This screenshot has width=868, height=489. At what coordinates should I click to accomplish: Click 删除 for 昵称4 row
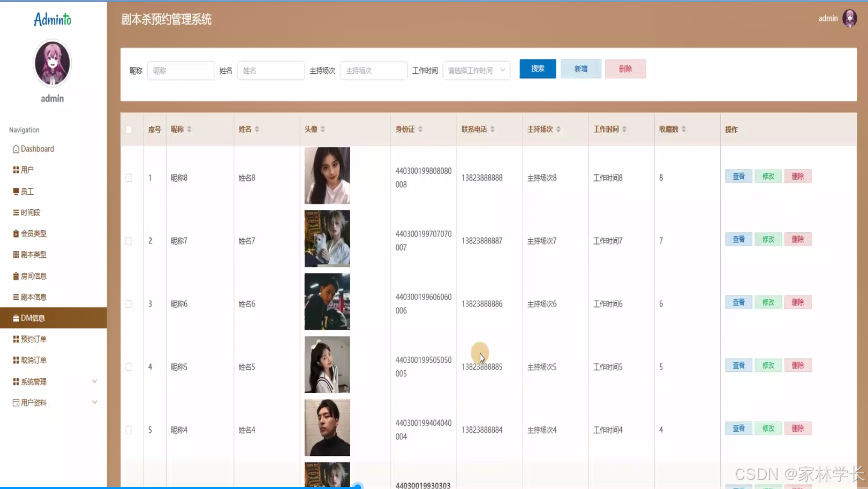tap(798, 428)
